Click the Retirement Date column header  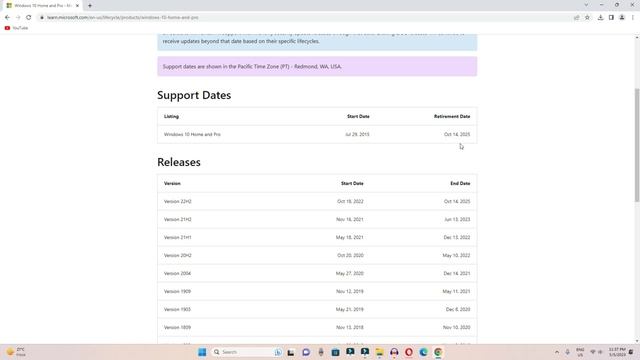click(x=452, y=116)
